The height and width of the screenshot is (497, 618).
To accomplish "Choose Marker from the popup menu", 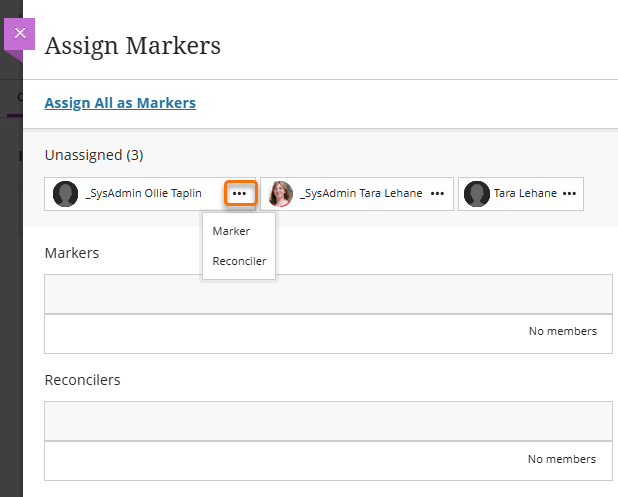I will pos(231,231).
